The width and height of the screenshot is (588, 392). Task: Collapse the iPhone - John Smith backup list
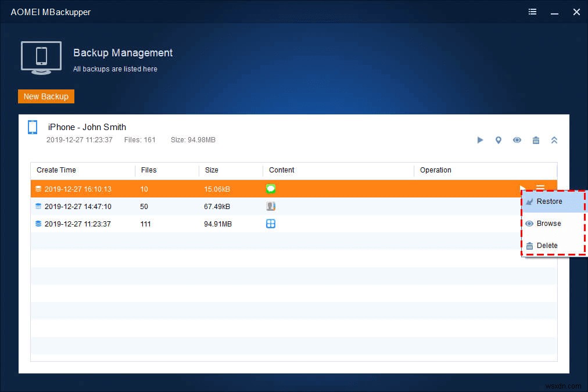click(554, 140)
